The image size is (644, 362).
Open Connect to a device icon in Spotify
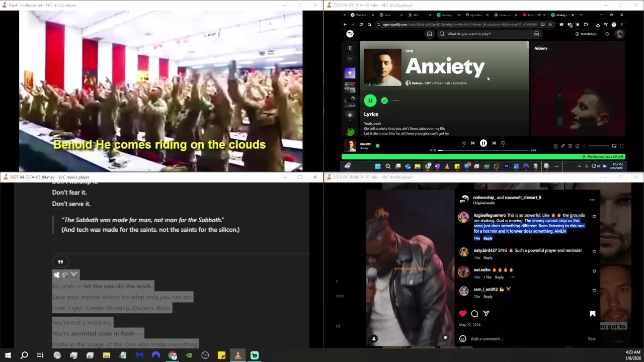(x=577, y=146)
